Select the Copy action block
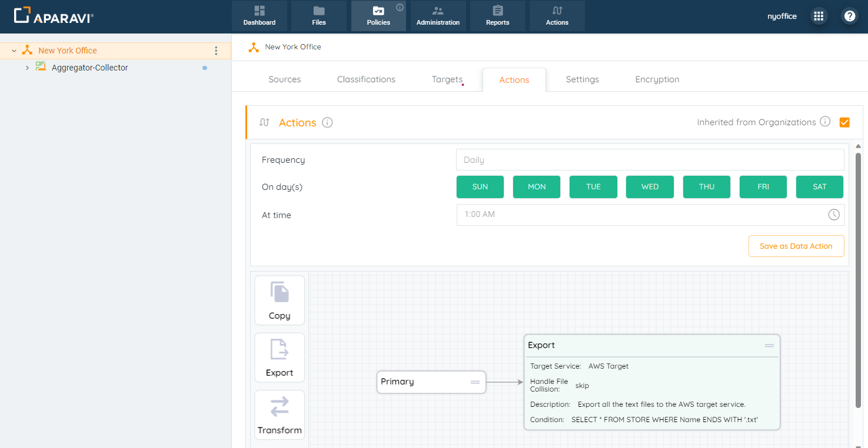 coord(280,300)
